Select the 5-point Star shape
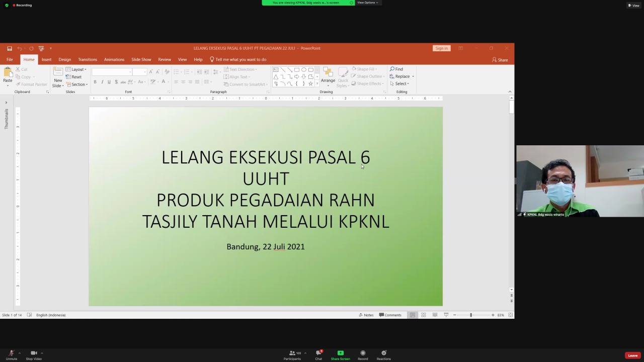 click(310, 83)
